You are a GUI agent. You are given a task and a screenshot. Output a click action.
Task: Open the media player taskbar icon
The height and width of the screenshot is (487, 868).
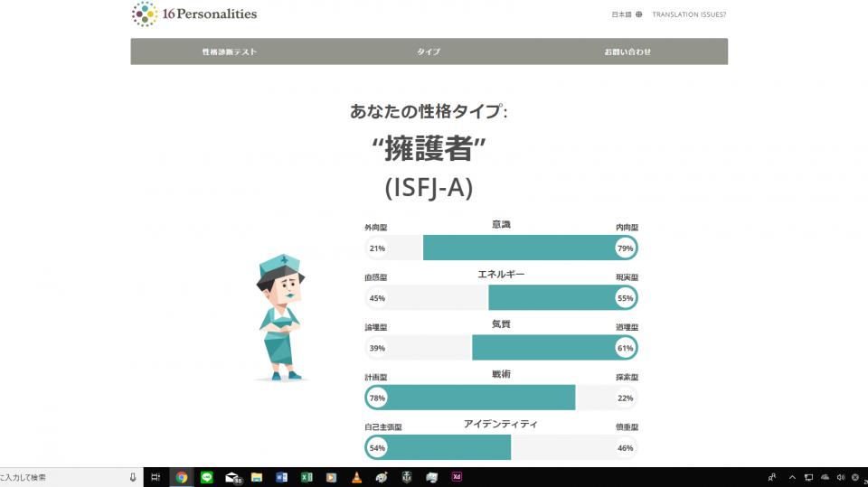coord(331,477)
